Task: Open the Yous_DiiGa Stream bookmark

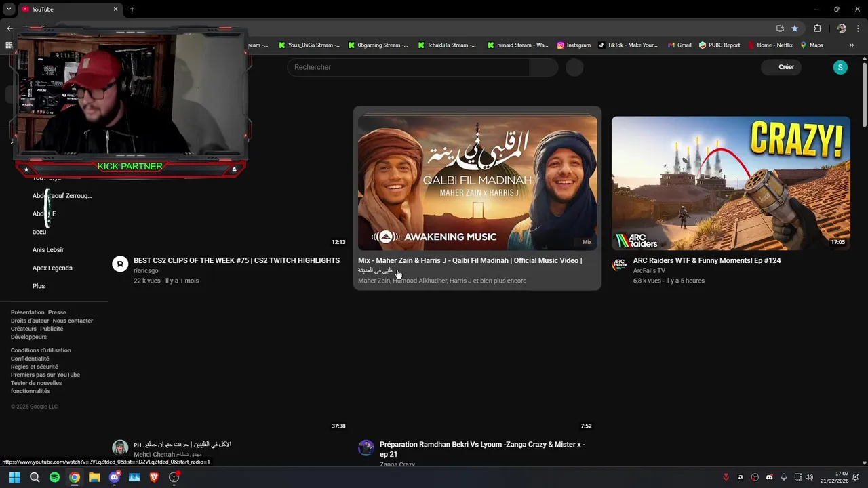Action: (309, 45)
